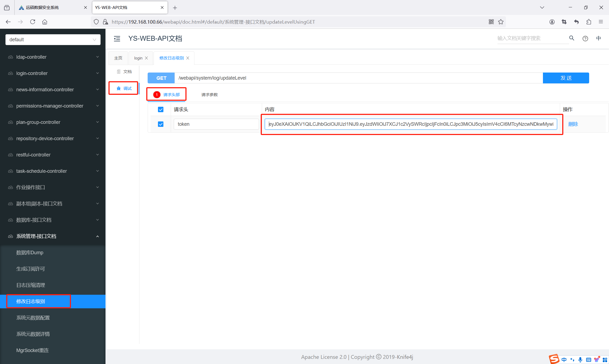Open the browser extensions puzzle icon
Image resolution: width=609 pixels, height=364 pixels.
589,22
